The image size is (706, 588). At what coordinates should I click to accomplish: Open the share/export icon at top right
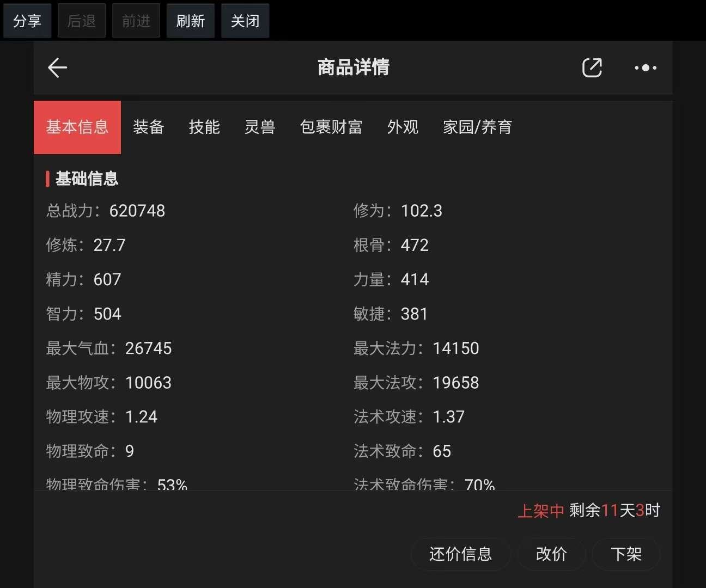click(x=592, y=68)
